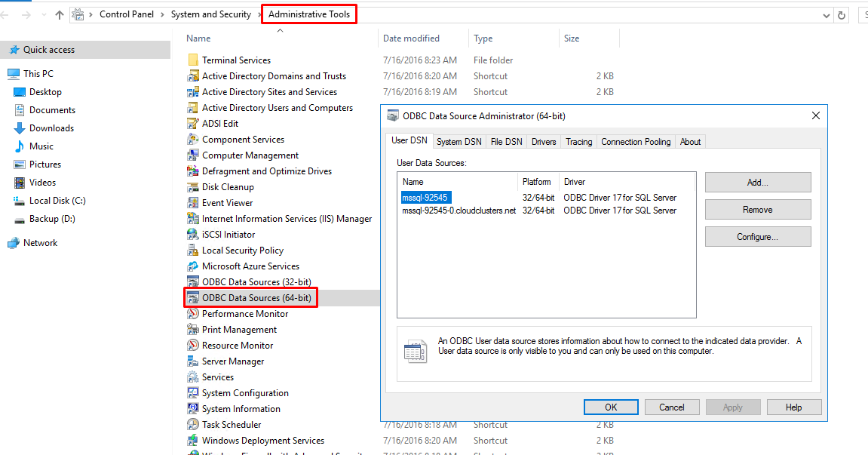Switch to the Connection Pooling tab
Viewport: 868px width, 455px height.
[x=635, y=142]
